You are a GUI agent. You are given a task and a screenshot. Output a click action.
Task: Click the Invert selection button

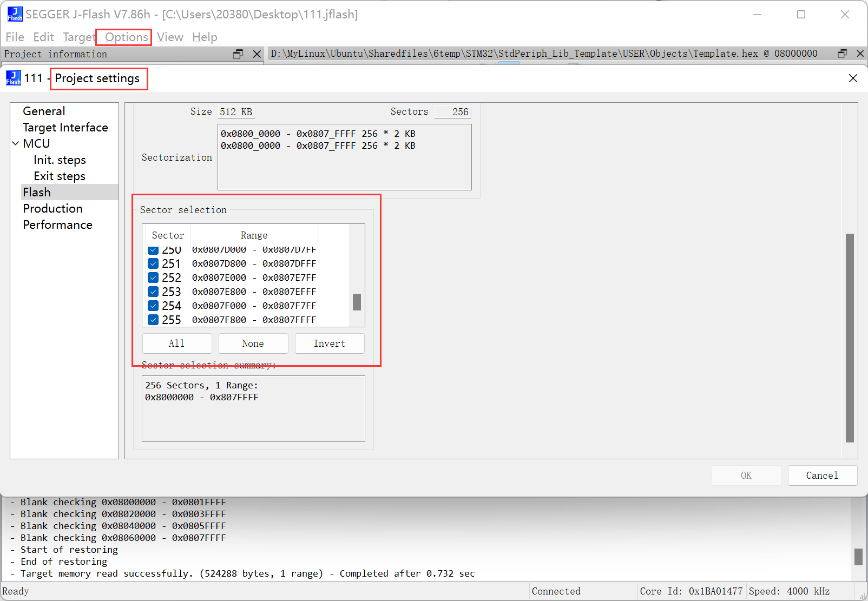point(329,344)
